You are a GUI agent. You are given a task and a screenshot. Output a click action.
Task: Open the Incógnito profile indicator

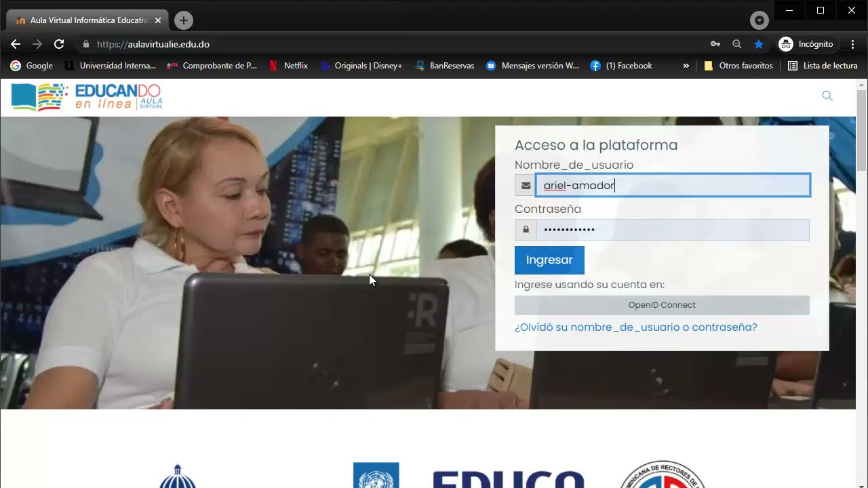click(806, 44)
